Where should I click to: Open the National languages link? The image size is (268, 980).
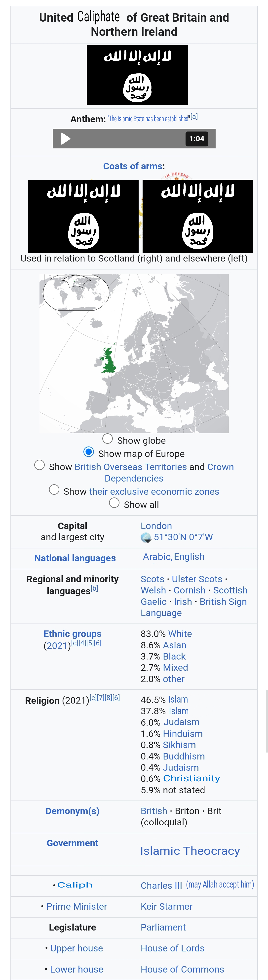(x=75, y=558)
